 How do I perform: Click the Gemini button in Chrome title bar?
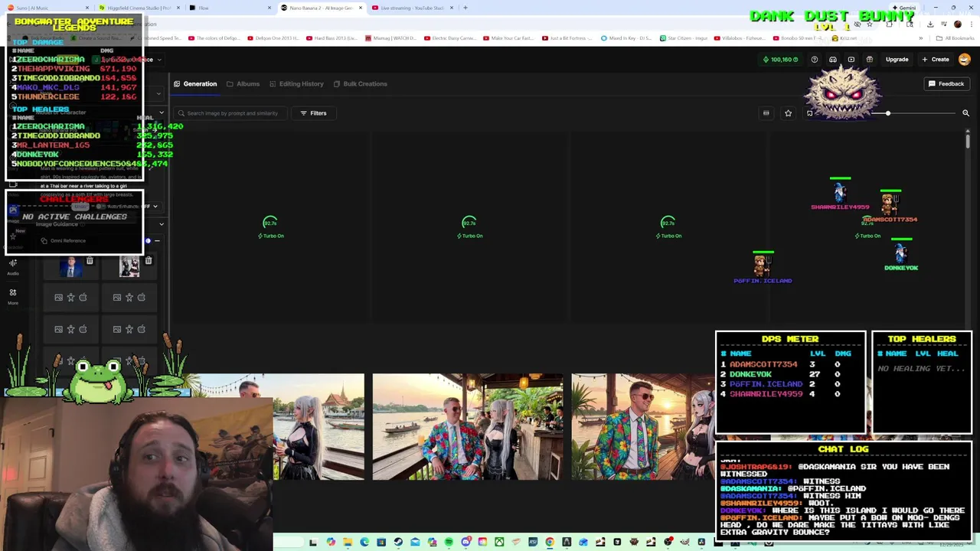coord(904,8)
